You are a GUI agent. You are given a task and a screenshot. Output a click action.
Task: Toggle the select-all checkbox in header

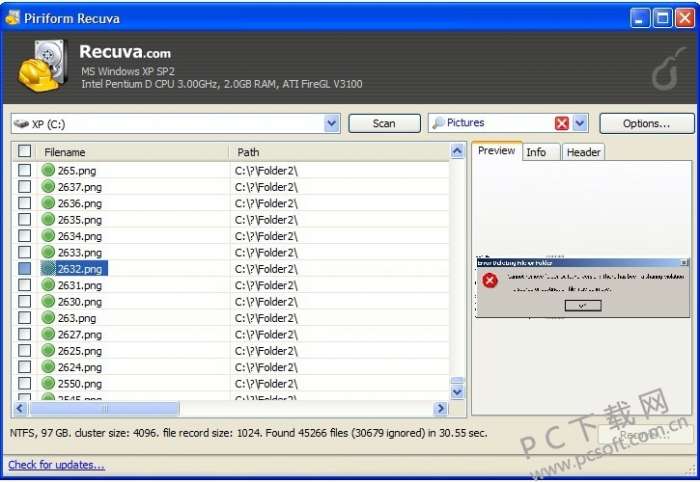[x=25, y=151]
